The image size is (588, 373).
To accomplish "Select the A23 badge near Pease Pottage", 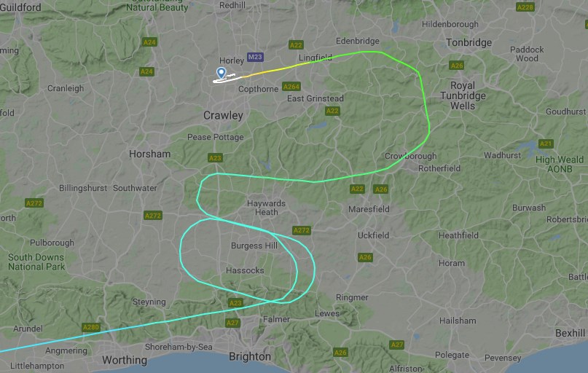I will pos(215,158).
